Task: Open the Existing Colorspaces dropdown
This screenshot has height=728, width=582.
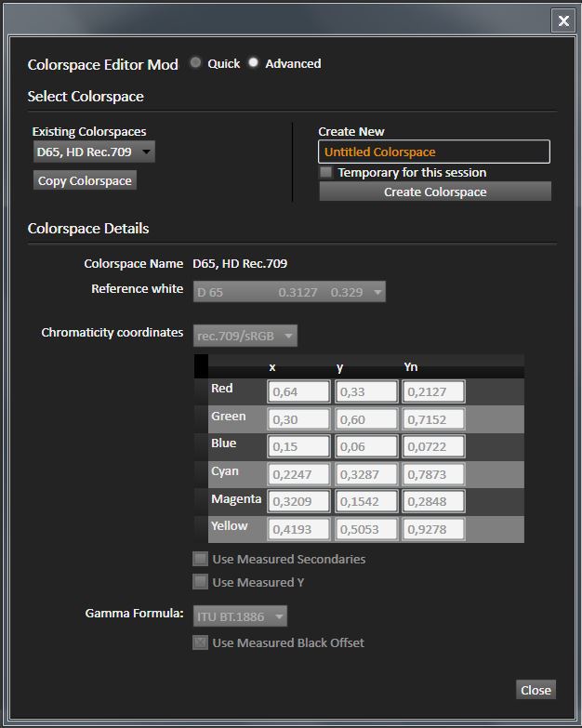Action: coord(94,152)
